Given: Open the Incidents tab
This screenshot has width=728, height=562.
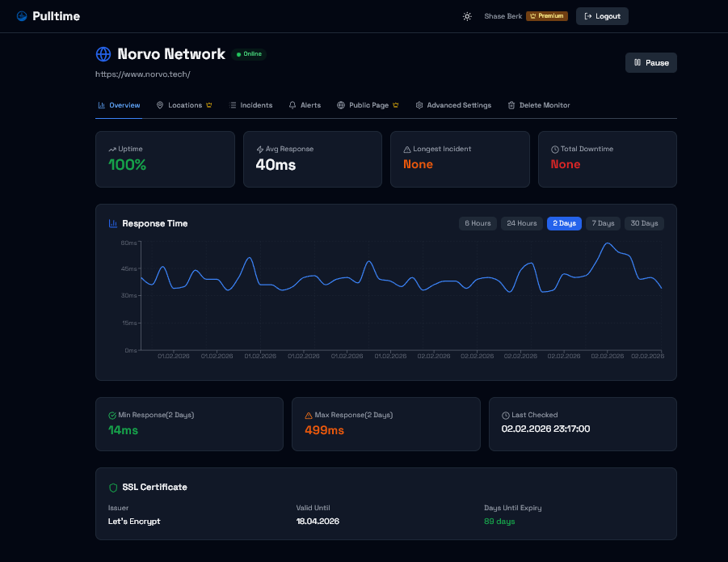Looking at the screenshot, I should [x=250, y=105].
